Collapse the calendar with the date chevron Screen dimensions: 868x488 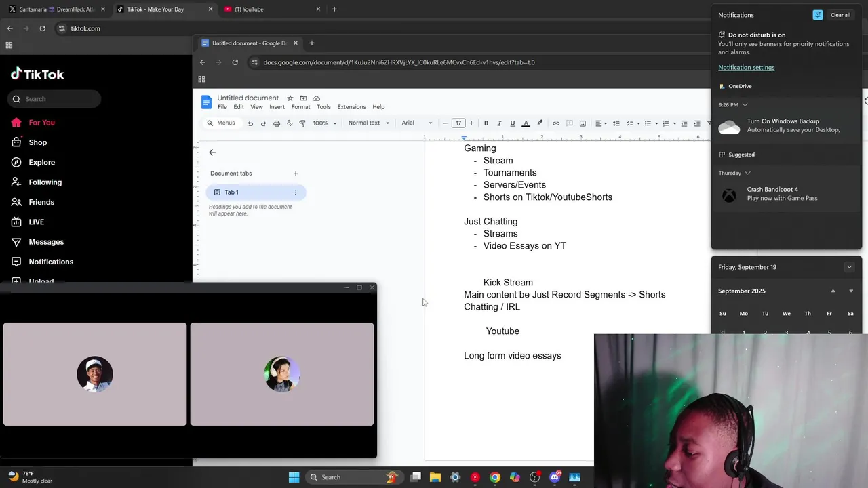[849, 267]
